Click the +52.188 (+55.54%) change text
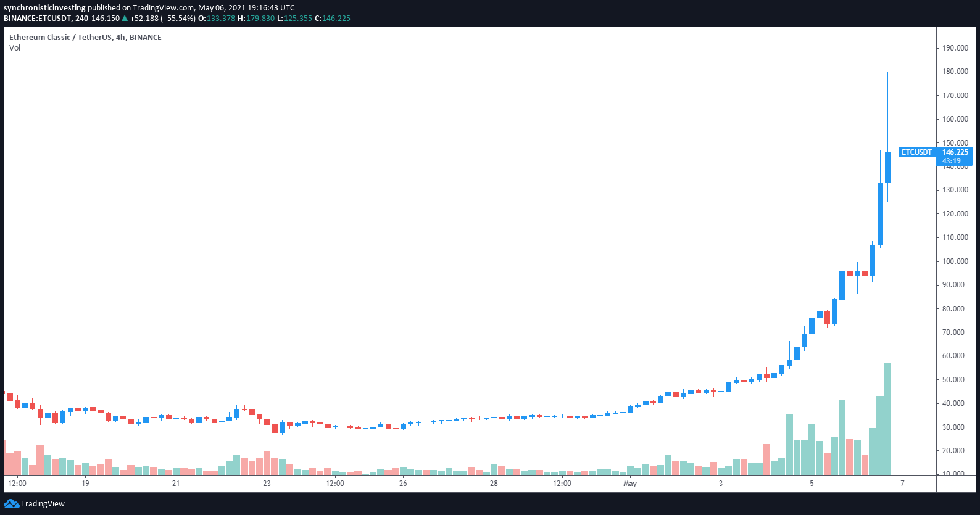The height and width of the screenshot is (515, 980). click(162, 19)
